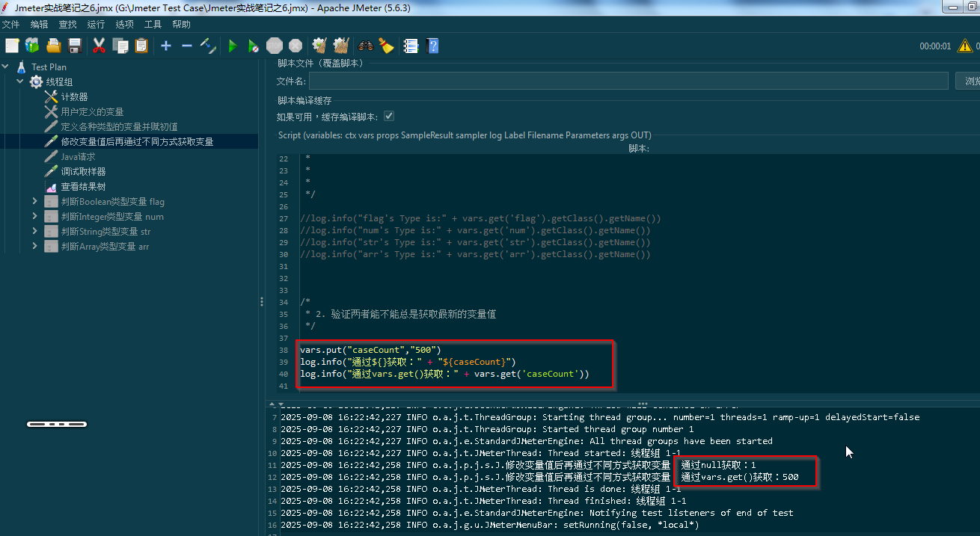Click the 文件名 script file input field
Image resolution: width=980 pixels, height=536 pixels.
tap(629, 81)
